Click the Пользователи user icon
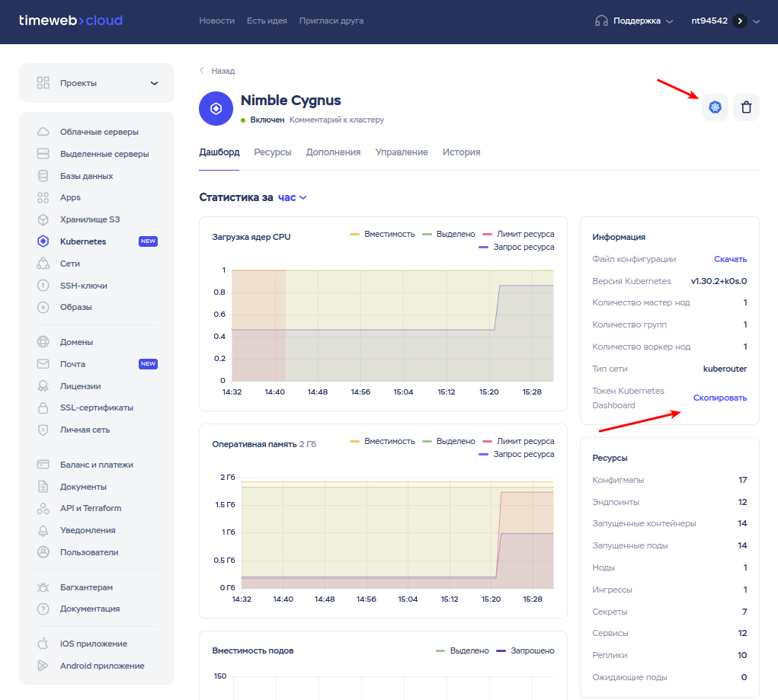 pyautogui.click(x=43, y=552)
